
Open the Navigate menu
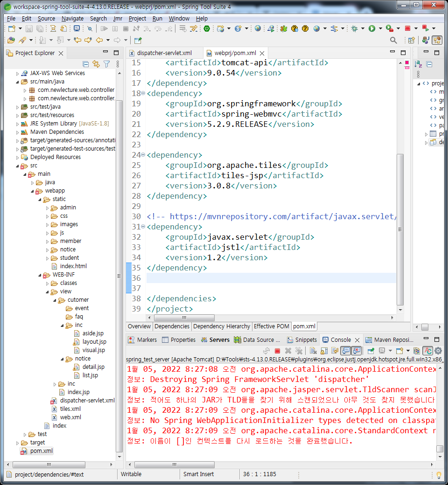click(x=72, y=19)
